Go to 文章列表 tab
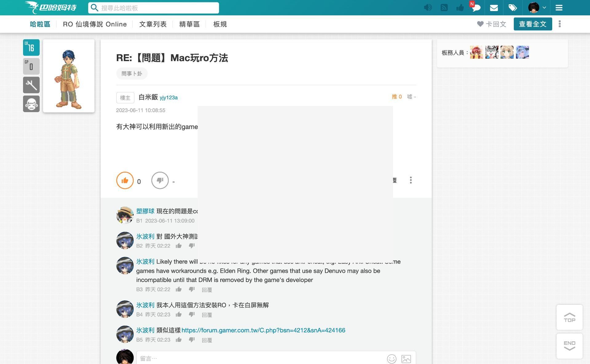590x364 pixels. coord(153,24)
